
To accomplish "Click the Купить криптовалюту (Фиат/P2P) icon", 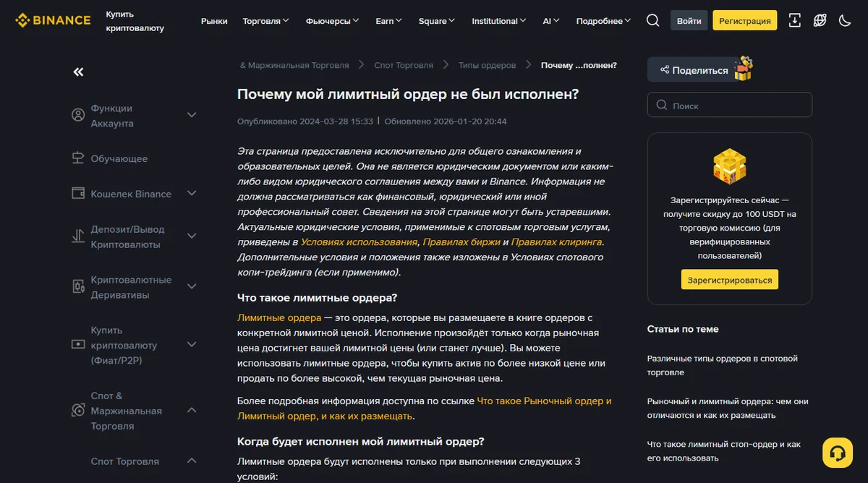I will pyautogui.click(x=78, y=345).
